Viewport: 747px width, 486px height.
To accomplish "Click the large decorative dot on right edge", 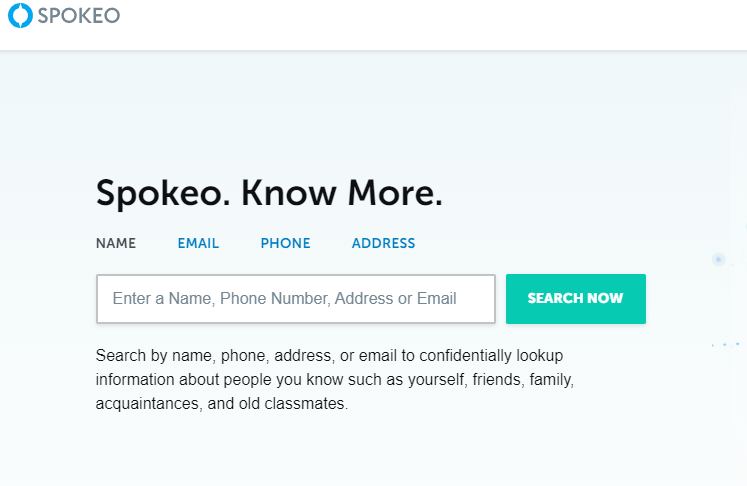I will (718, 259).
